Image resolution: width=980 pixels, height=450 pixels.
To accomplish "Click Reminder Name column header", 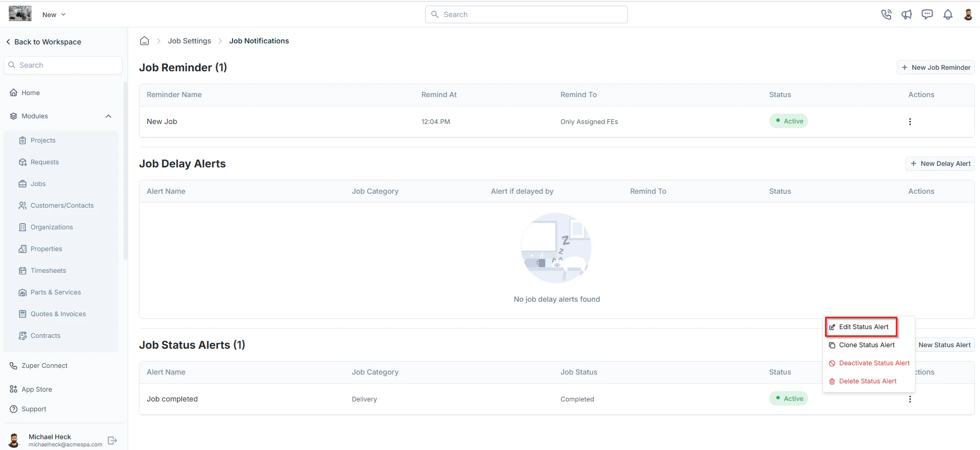I will [x=174, y=95].
